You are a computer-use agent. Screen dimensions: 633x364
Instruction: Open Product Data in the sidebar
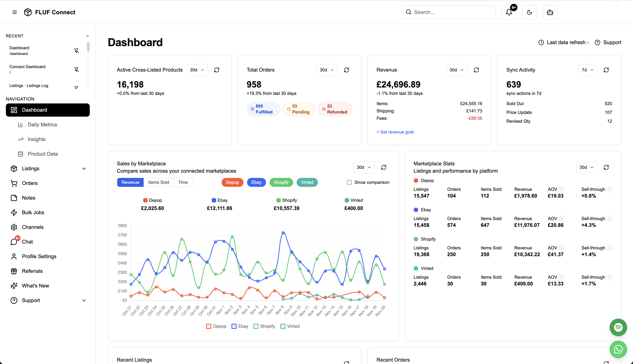pos(43,154)
